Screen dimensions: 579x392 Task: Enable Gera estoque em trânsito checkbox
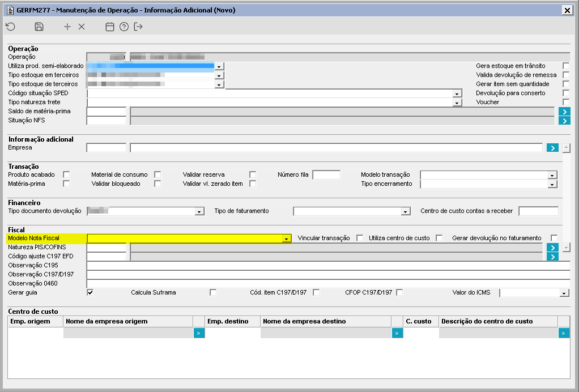click(566, 66)
